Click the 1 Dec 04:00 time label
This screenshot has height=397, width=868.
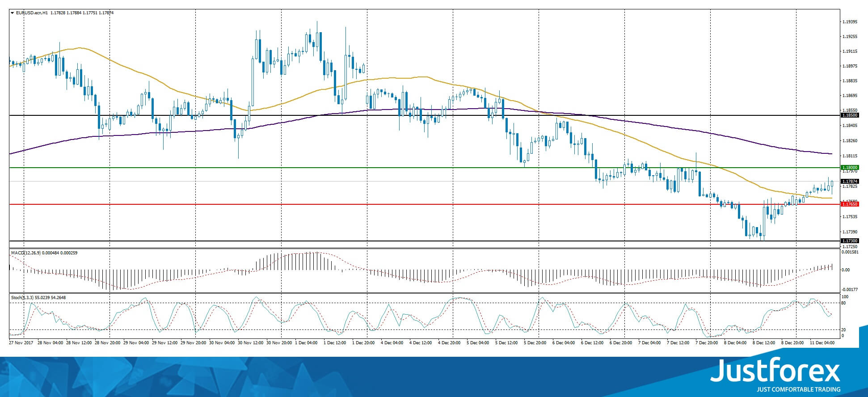[x=306, y=343]
